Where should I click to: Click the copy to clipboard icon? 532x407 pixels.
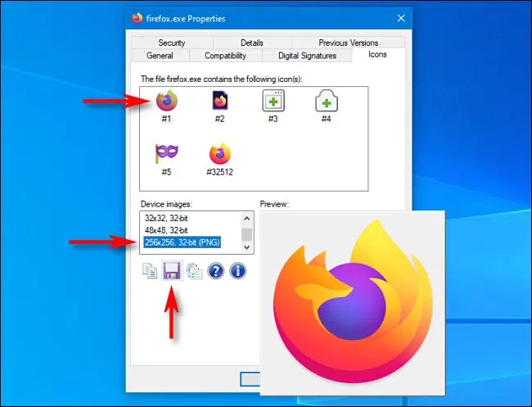coord(150,270)
